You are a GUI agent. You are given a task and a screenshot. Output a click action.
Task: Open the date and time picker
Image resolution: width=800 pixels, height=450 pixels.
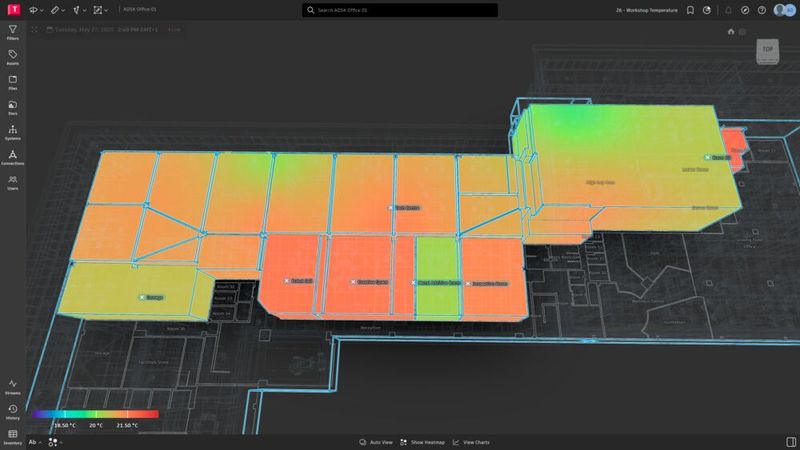pyautogui.click(x=102, y=30)
